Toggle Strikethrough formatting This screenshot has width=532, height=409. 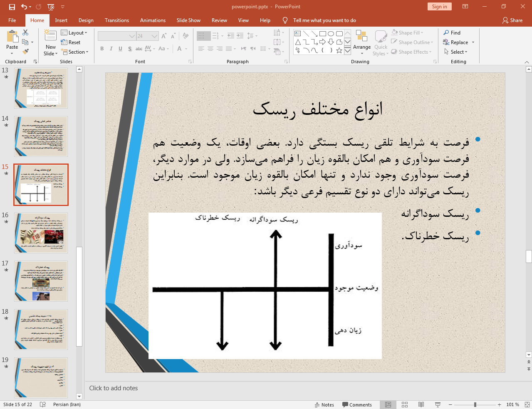(x=139, y=49)
